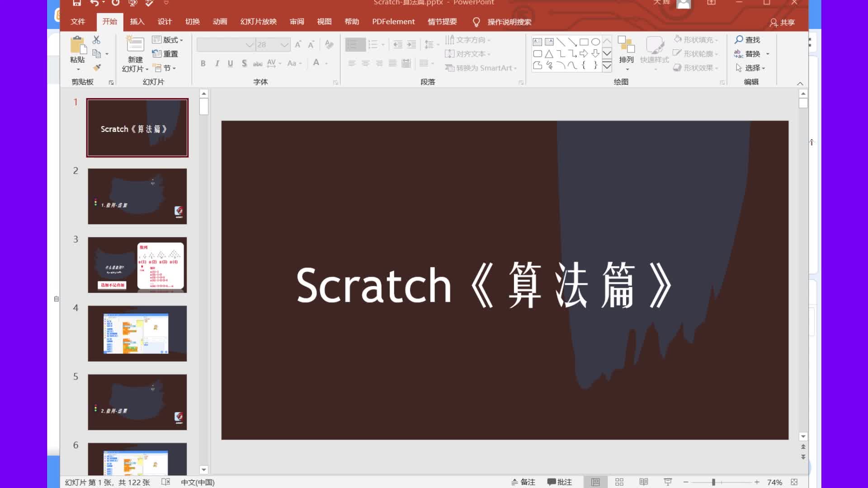Expand the 节 section dropdown
The width and height of the screenshot is (868, 488).
tap(165, 68)
